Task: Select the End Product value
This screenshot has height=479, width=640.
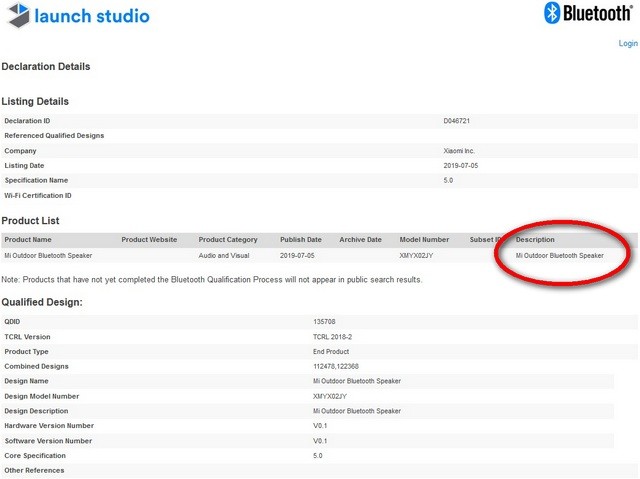Action: click(x=331, y=351)
